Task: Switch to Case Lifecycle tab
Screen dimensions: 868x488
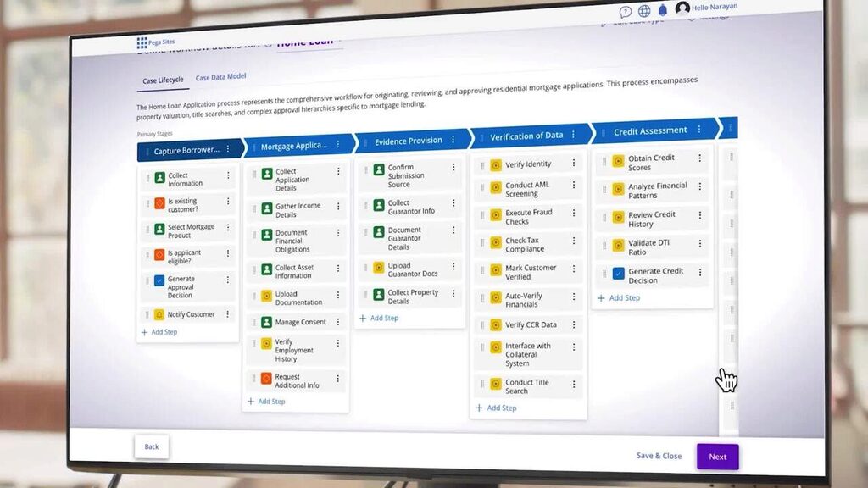Action: point(163,80)
